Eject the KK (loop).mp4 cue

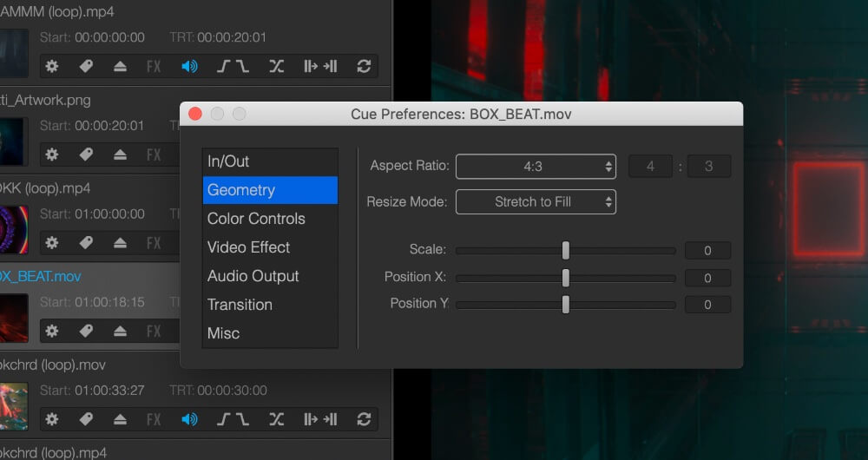point(120,242)
